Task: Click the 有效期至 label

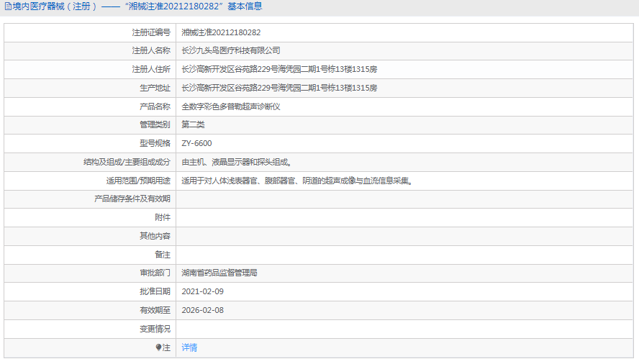Action: [155, 311]
